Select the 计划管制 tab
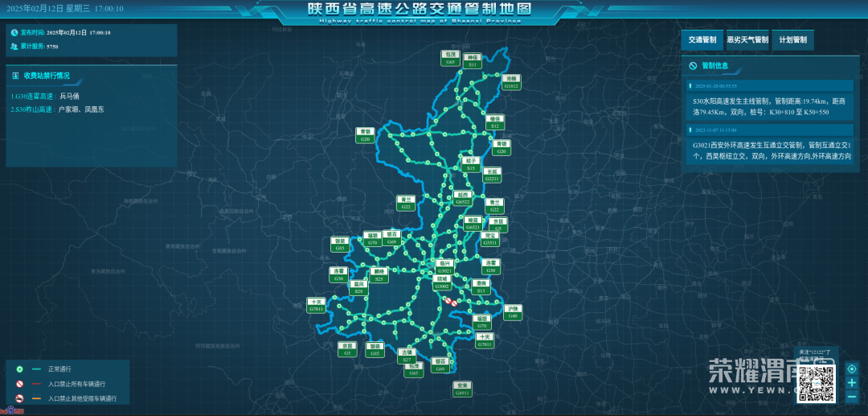Image resolution: width=868 pixels, height=416 pixels. 793,39
